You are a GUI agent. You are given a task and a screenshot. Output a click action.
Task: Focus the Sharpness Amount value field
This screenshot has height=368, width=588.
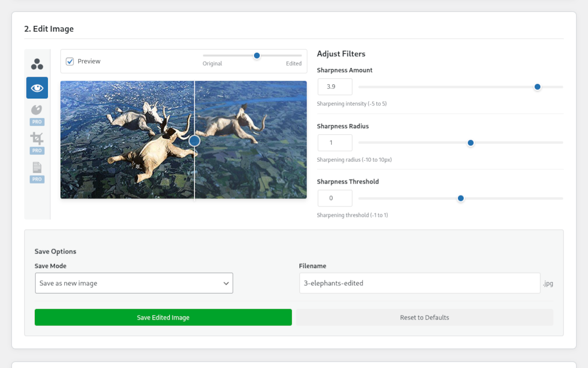(x=335, y=87)
